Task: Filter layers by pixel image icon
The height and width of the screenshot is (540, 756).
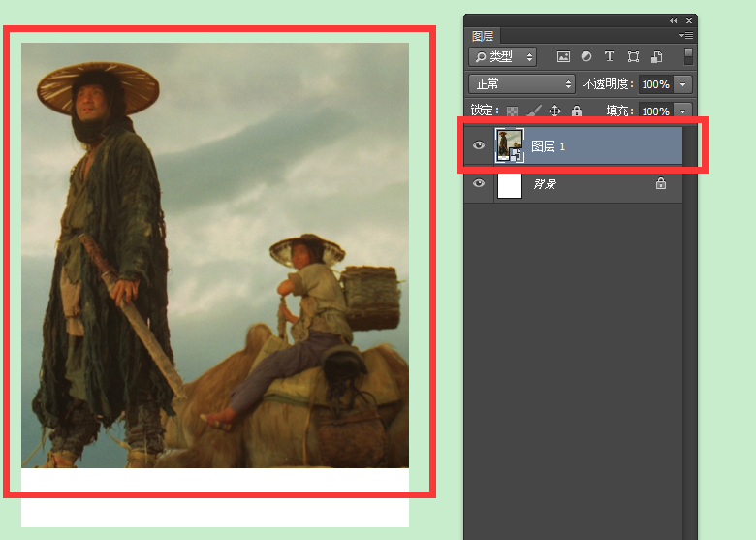Action: pyautogui.click(x=563, y=57)
